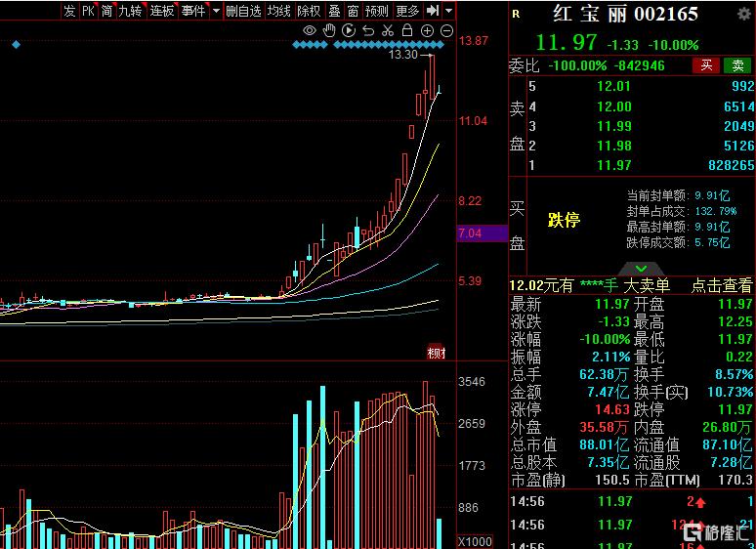Toggle the padlock lock icon
Viewport: 756px width, 549px height.
[407, 30]
